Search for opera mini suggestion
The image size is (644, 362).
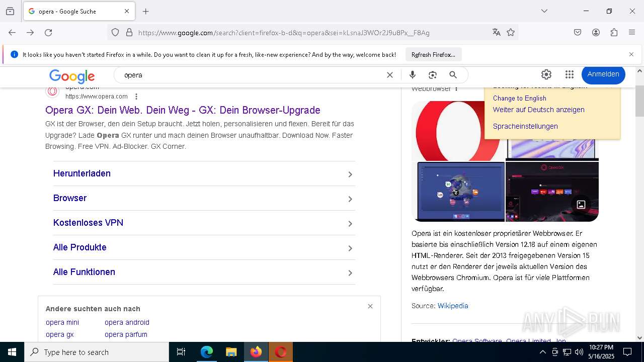click(62, 322)
